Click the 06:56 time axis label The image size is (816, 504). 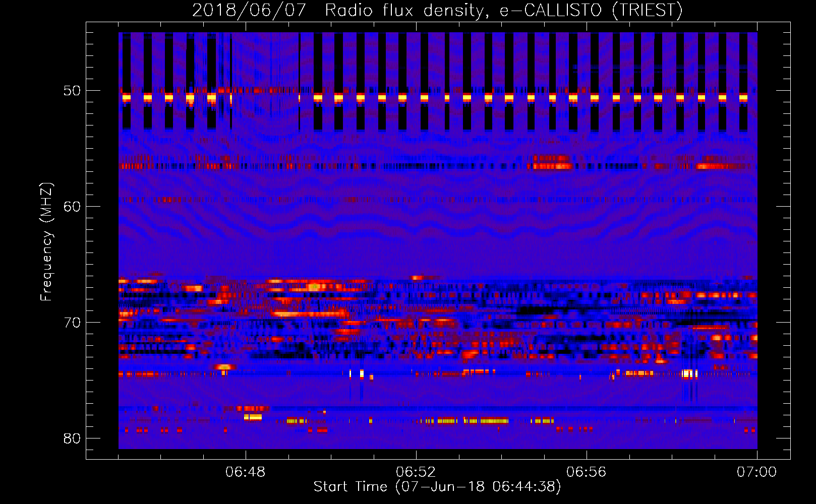click(586, 472)
